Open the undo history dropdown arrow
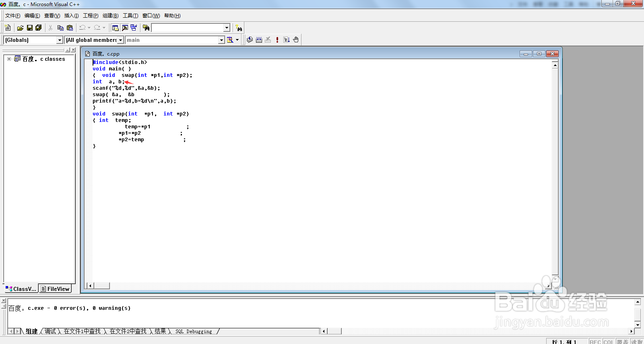This screenshot has height=344, width=644. (x=89, y=28)
